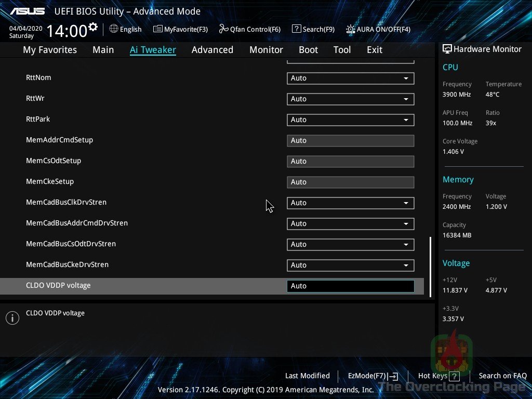
Task: Open Qfan Control from the top toolbar
Action: (249, 29)
